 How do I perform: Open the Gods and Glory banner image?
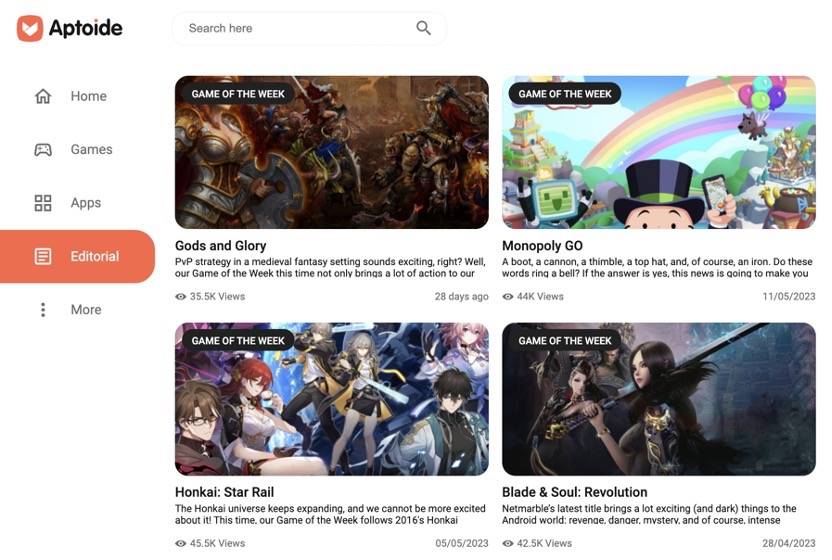332,152
